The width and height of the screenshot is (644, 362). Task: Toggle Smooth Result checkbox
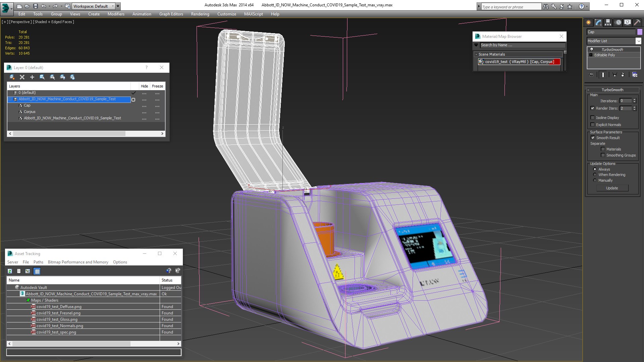click(593, 138)
